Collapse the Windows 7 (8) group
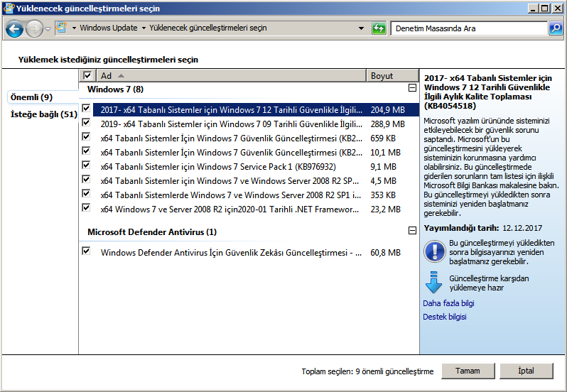The width and height of the screenshot is (567, 392). pyautogui.click(x=412, y=88)
